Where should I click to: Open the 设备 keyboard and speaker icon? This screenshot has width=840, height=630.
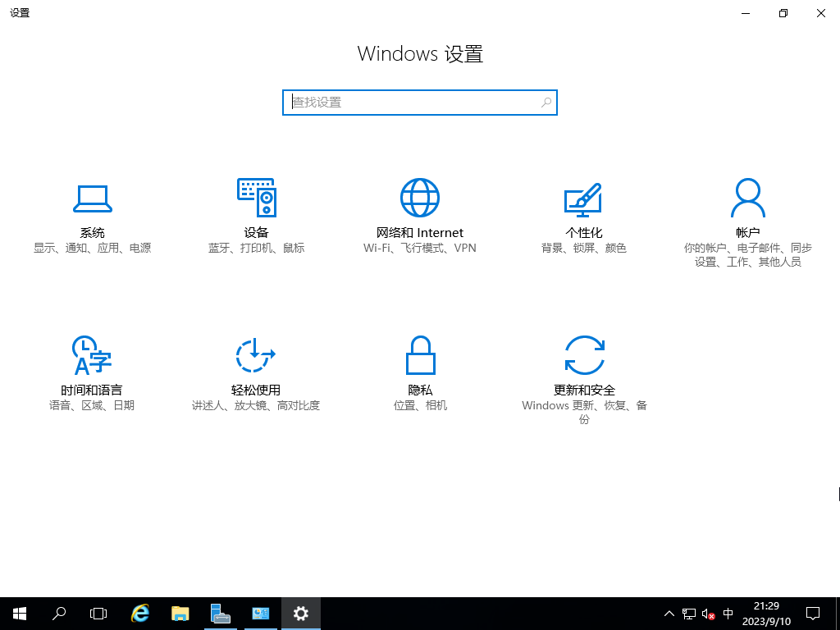[x=257, y=198]
